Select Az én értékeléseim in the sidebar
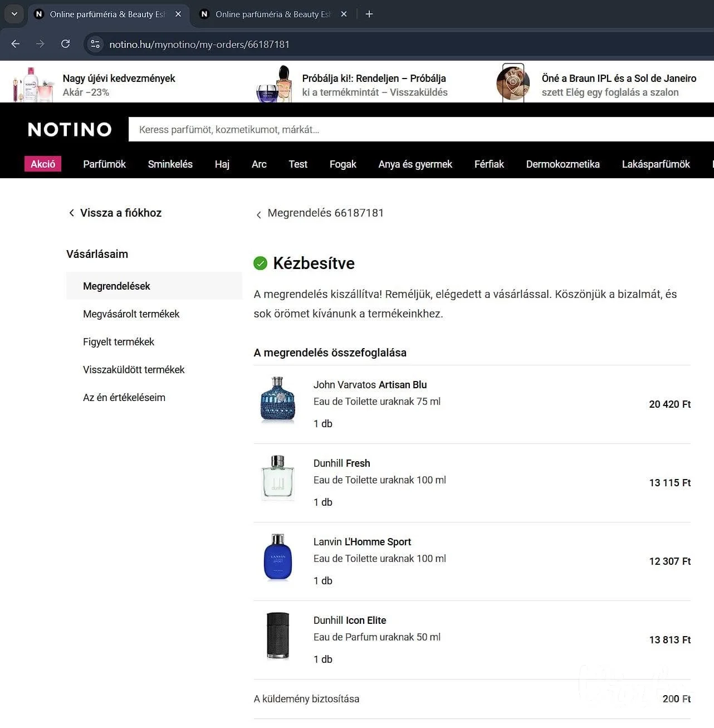The height and width of the screenshot is (728, 714). click(x=124, y=398)
